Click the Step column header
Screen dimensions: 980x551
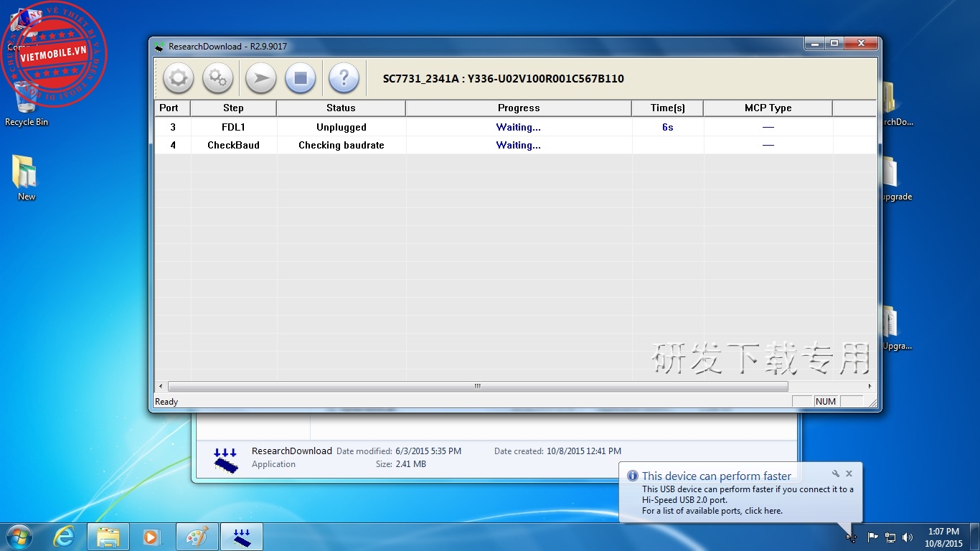pyautogui.click(x=233, y=108)
